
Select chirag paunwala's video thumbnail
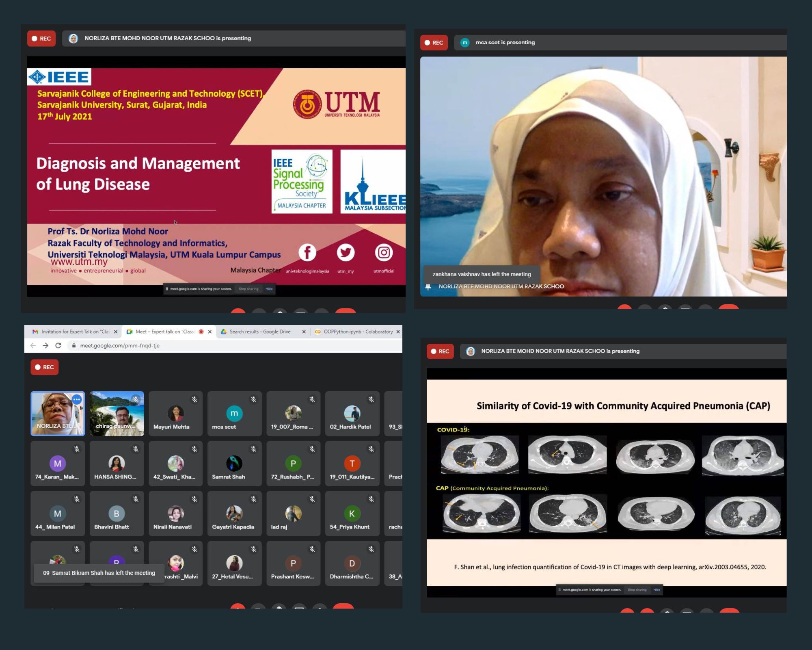[x=117, y=414]
